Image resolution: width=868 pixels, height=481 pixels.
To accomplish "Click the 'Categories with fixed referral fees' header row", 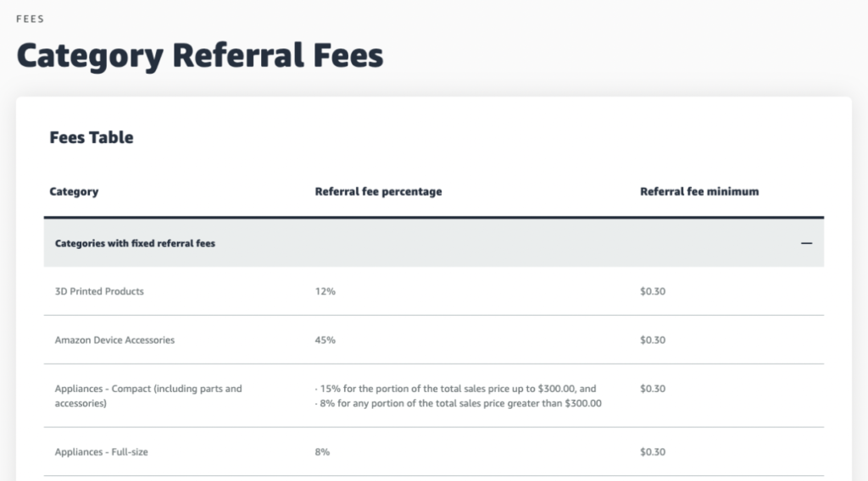I will tap(434, 243).
